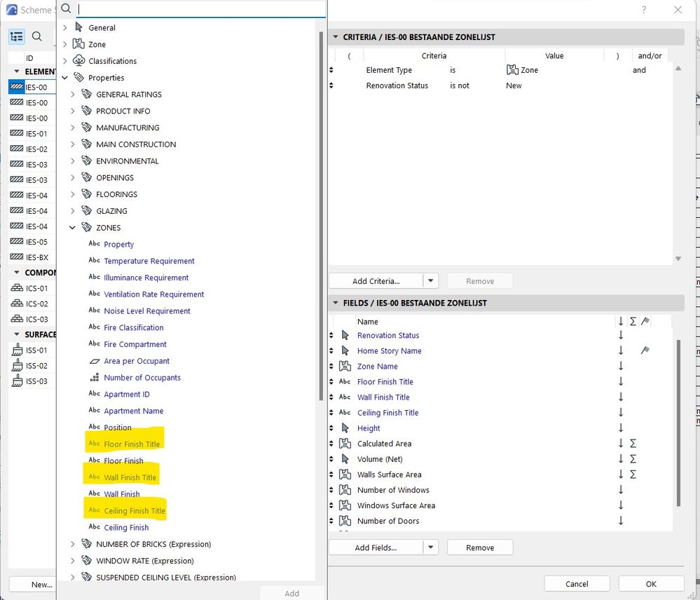Expand the FLOORINGS property group
Screen dimensions: 700x600
click(x=73, y=194)
